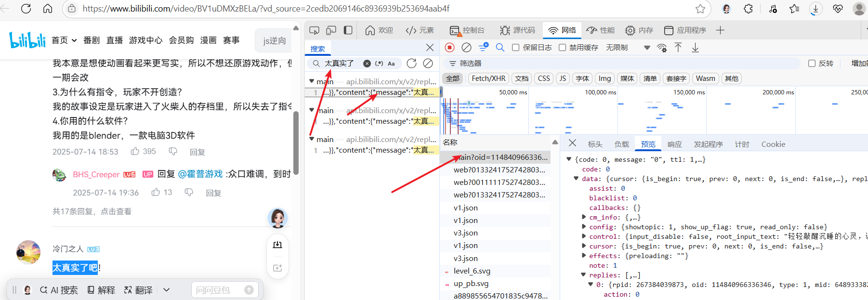
Task: Open the Cookie tab in request details
Action: pyautogui.click(x=773, y=144)
